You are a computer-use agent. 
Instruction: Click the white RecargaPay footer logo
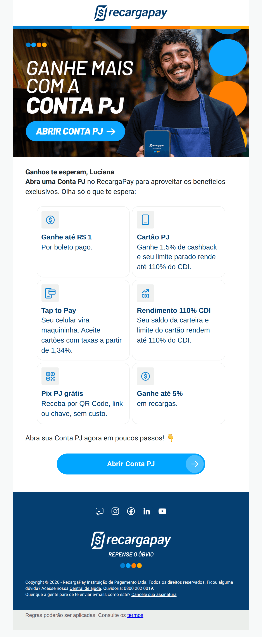[131, 540]
